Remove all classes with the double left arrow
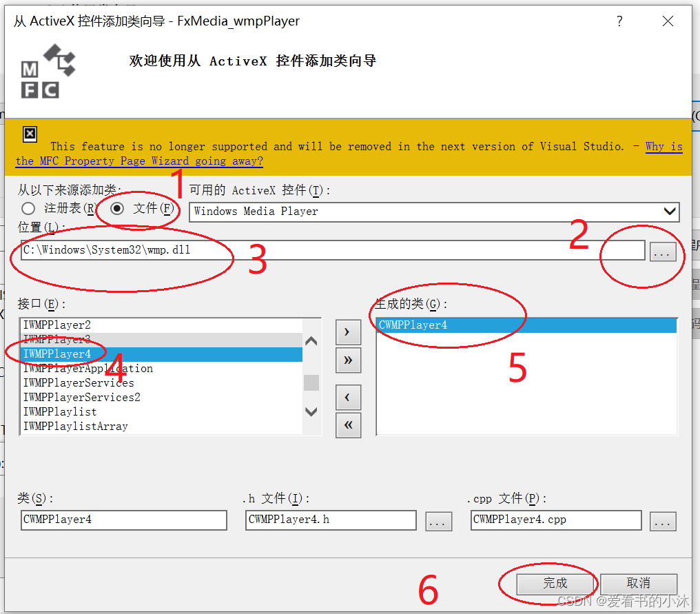This screenshot has height=614, width=700. 348,425
